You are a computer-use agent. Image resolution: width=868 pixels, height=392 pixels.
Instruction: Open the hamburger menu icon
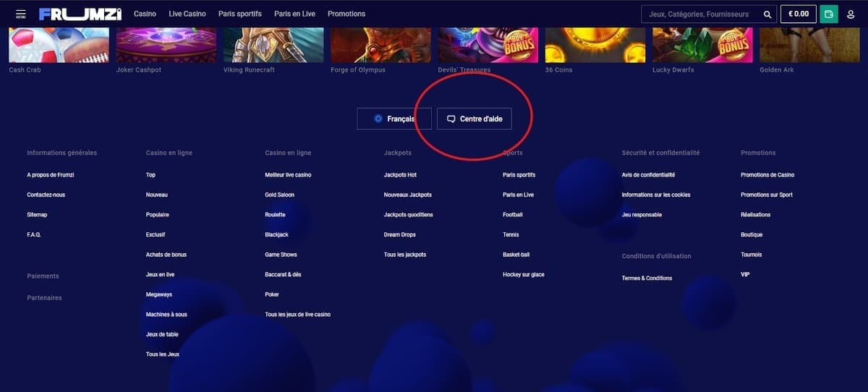tap(20, 14)
